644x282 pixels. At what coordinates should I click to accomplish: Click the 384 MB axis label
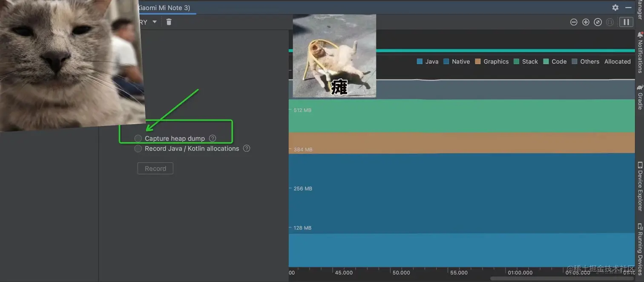pyautogui.click(x=303, y=150)
